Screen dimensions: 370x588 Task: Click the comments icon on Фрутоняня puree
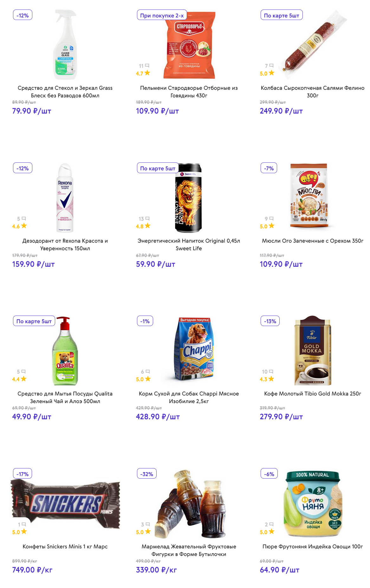click(271, 524)
